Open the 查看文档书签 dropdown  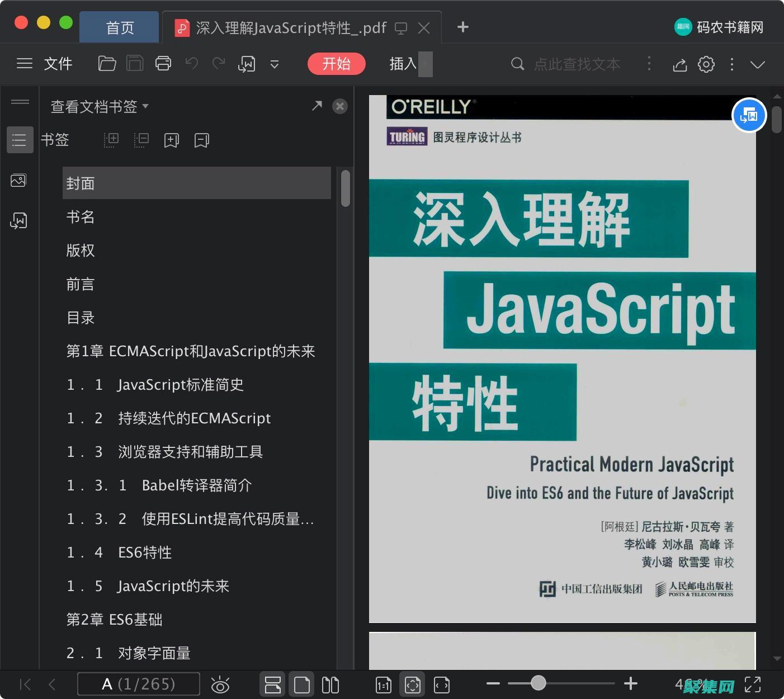(98, 106)
